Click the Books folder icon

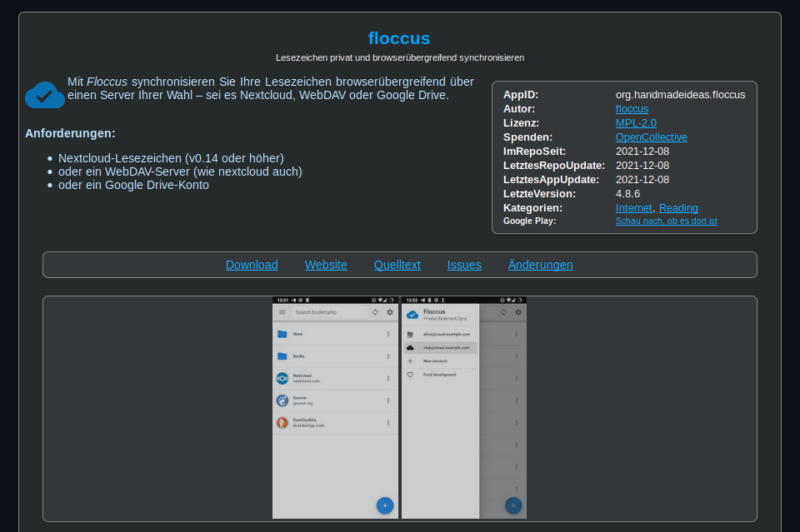[x=282, y=356]
